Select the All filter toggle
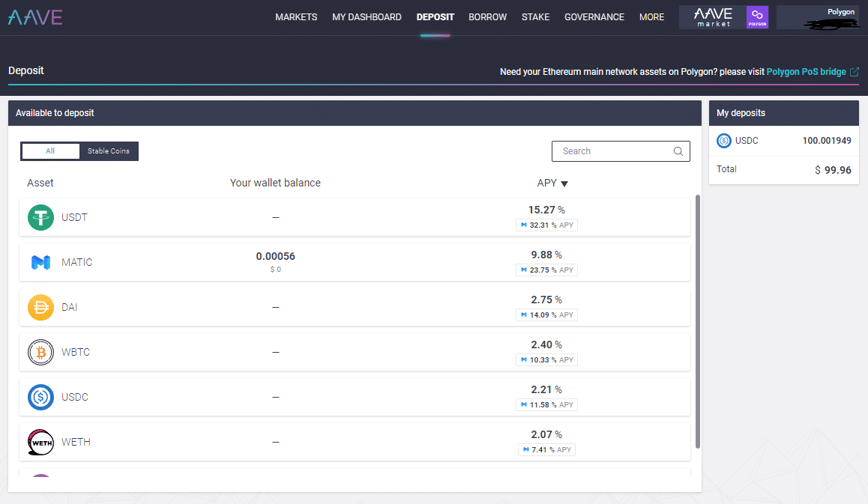This screenshot has width=868, height=504. [x=50, y=151]
